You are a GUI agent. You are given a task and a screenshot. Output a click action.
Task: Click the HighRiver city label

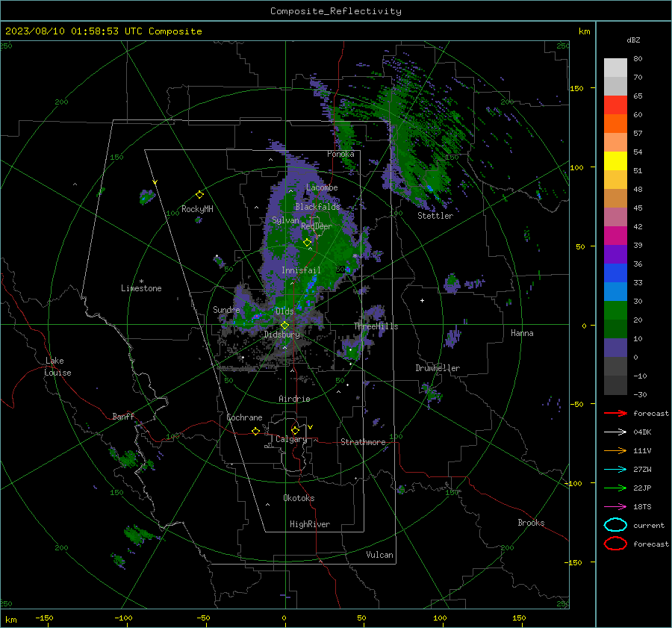pyautogui.click(x=310, y=524)
